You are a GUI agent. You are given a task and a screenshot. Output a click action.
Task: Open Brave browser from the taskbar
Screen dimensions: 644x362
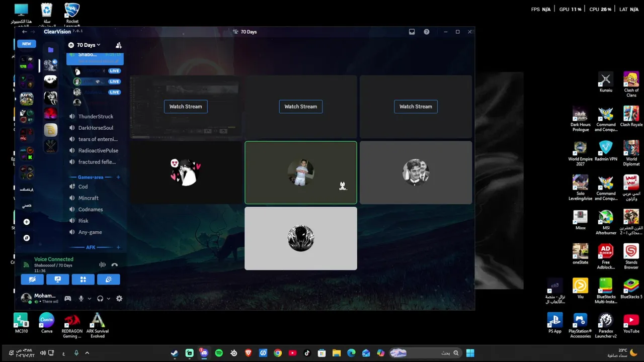pyautogui.click(x=248, y=353)
